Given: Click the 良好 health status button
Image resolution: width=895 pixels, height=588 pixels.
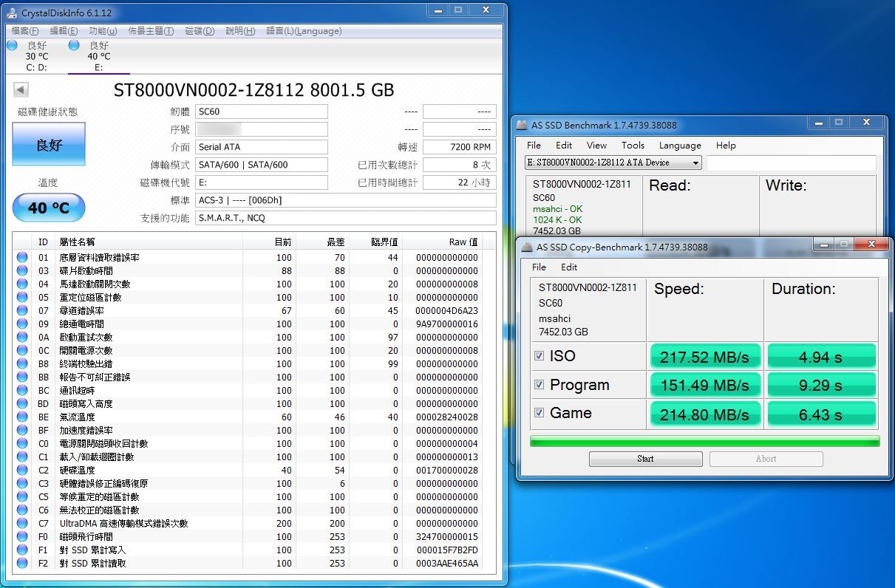Looking at the screenshot, I should (49, 144).
